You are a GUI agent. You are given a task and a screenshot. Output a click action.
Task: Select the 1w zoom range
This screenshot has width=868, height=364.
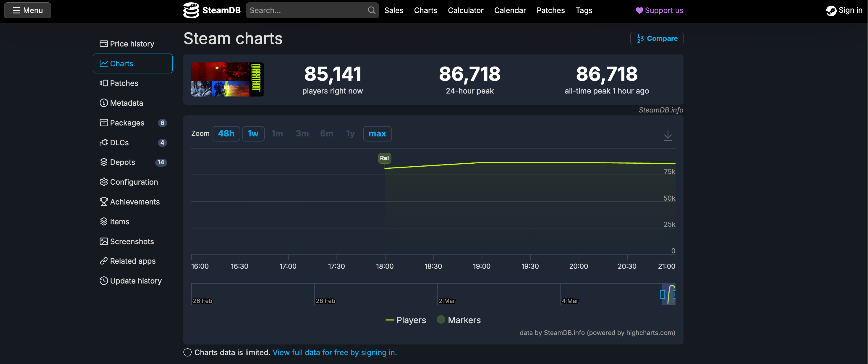click(253, 133)
